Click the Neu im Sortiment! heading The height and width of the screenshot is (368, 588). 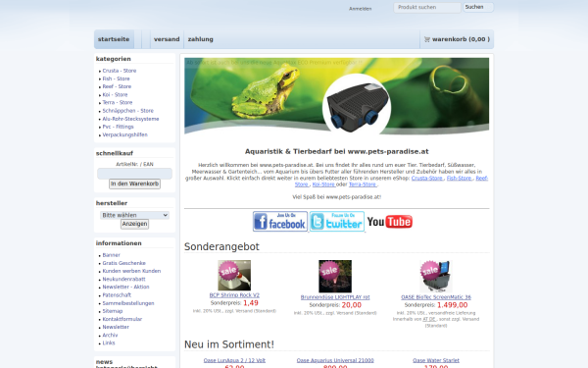pyautogui.click(x=229, y=344)
